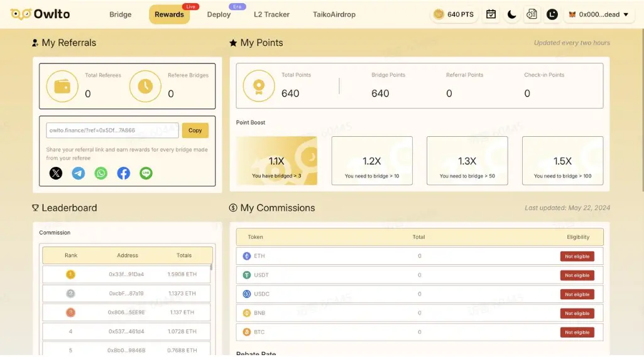Click the leaderboard scrollbar

pos(212,267)
